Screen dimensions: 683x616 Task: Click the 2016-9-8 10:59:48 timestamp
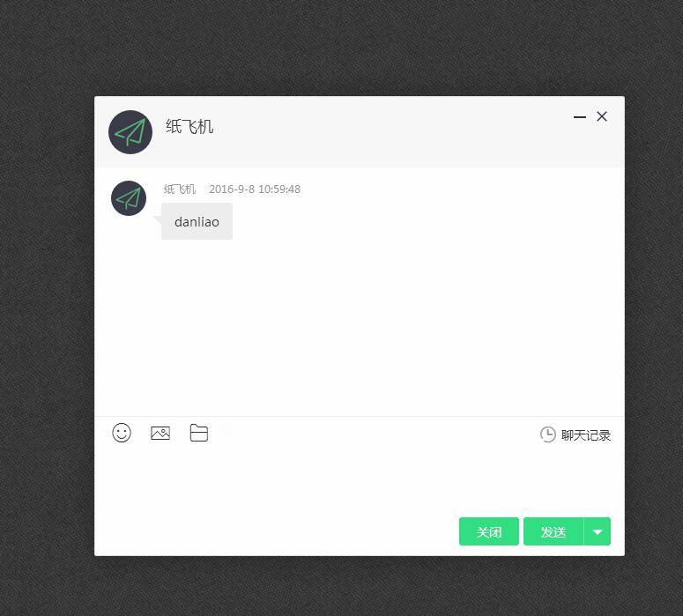click(x=255, y=189)
